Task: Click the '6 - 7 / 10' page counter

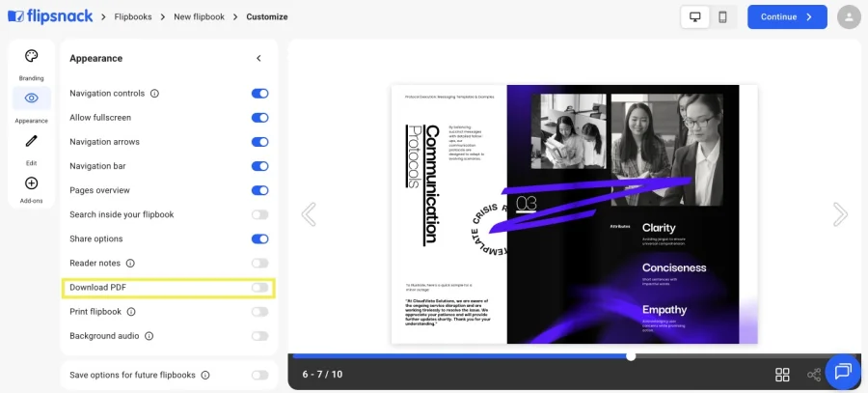Action: (322, 375)
